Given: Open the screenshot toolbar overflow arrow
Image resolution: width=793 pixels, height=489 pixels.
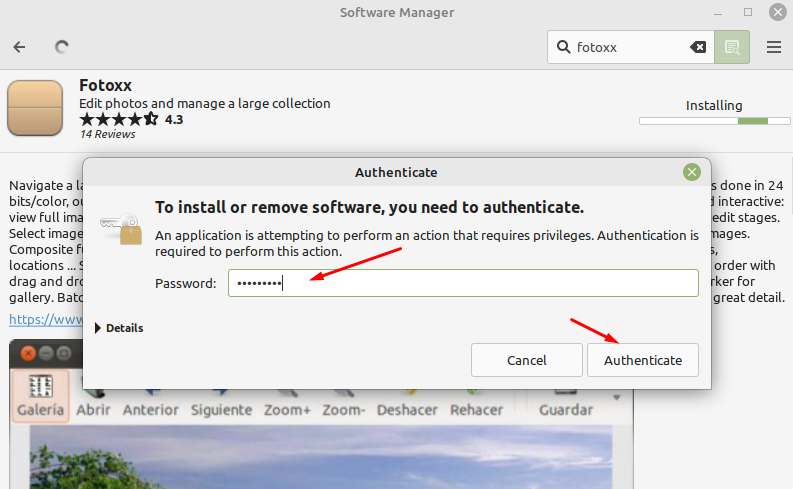Looking at the screenshot, I should 616,397.
